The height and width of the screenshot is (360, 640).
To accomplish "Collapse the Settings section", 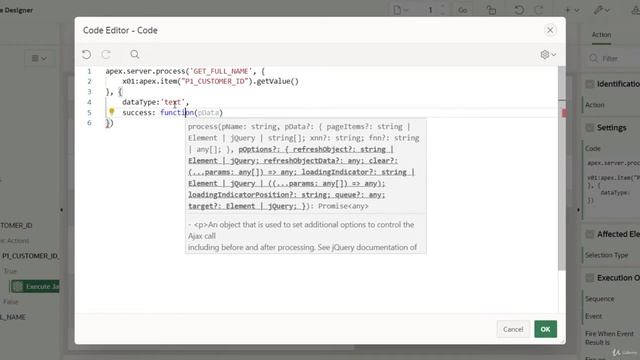I will [x=589, y=128].
